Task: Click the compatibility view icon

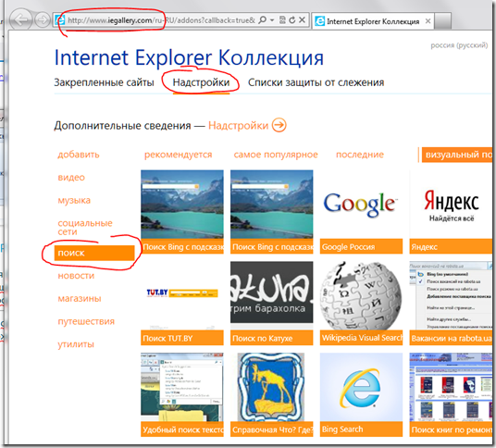Action: [282, 20]
